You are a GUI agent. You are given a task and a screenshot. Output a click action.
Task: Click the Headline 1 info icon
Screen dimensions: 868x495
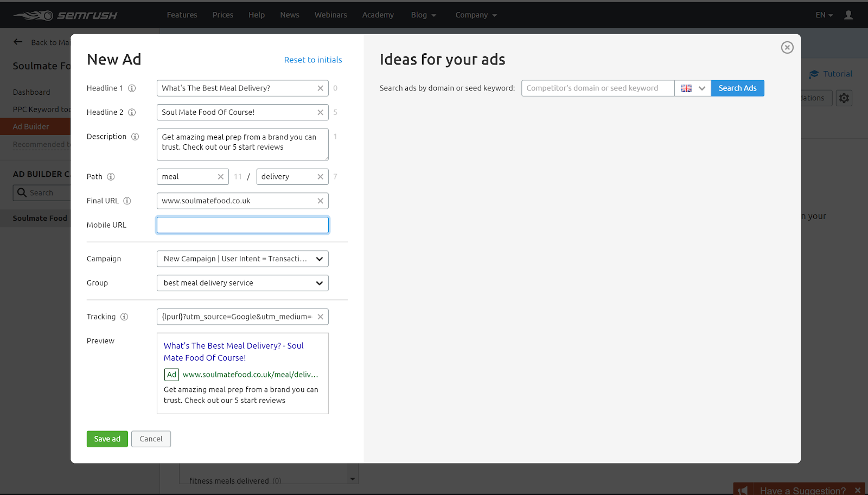click(x=132, y=88)
